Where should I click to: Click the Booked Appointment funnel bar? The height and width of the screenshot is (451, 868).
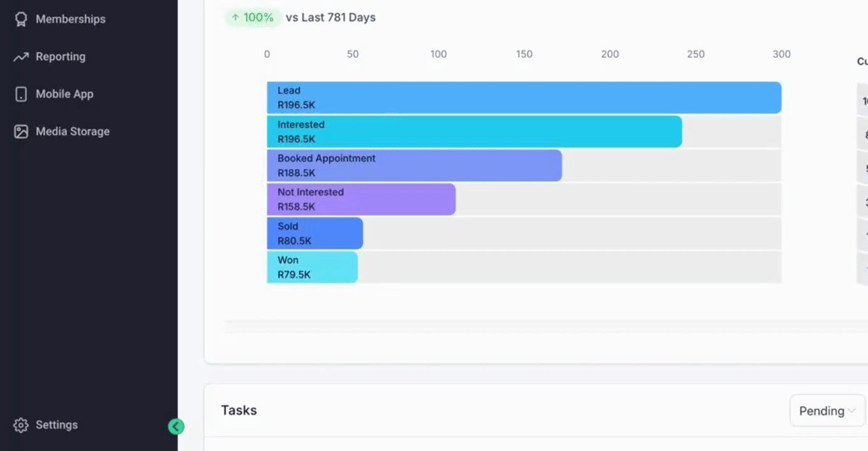pos(414,165)
